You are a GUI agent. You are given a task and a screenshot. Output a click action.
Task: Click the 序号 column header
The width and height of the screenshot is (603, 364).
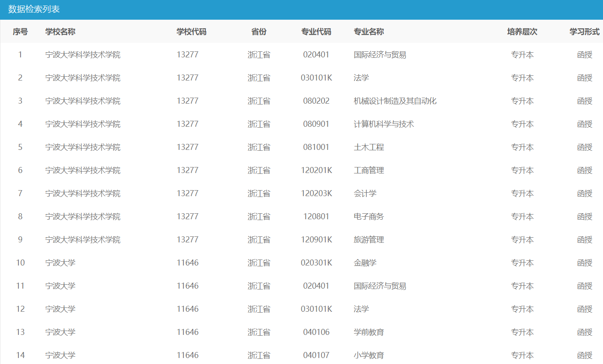(20, 32)
